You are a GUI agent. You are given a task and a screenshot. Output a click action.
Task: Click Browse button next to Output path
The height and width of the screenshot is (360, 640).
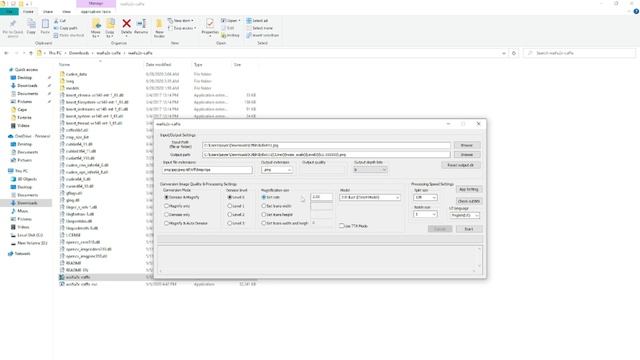pos(467,155)
